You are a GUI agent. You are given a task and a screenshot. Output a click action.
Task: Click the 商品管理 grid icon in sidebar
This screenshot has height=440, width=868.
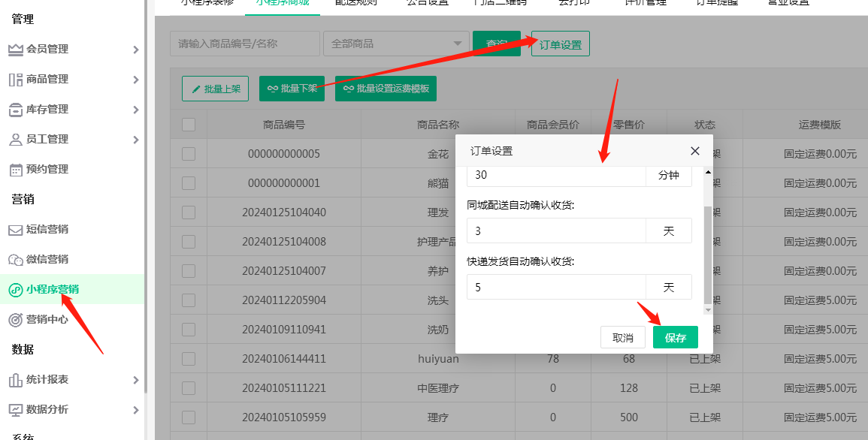click(15, 80)
